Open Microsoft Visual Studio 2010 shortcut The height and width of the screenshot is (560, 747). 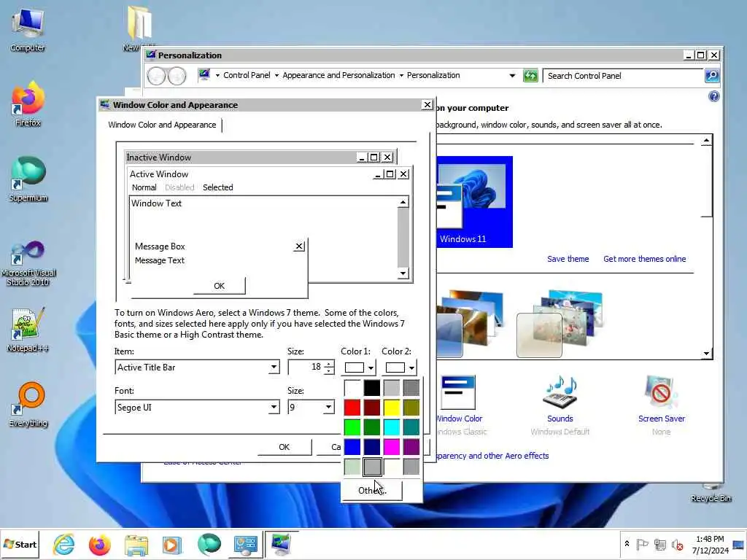(28, 263)
